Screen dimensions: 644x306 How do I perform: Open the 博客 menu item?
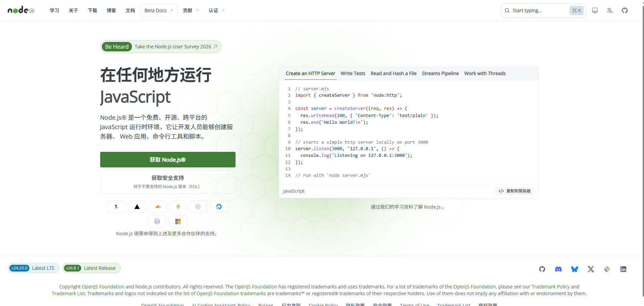[x=111, y=10]
